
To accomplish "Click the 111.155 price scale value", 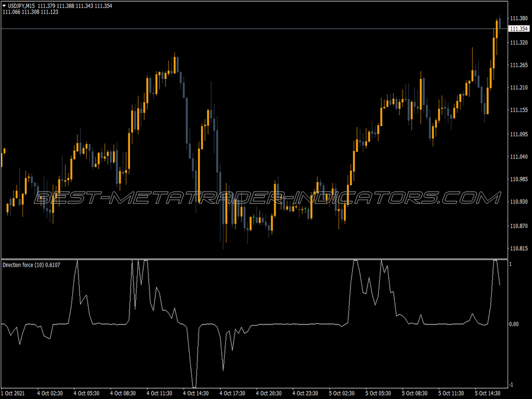I will tap(519, 111).
